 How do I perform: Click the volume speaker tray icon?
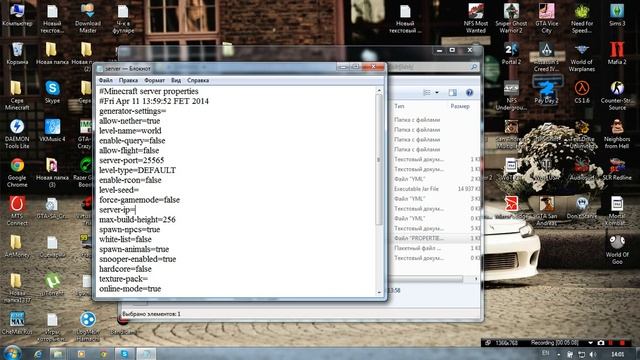pos(593,354)
